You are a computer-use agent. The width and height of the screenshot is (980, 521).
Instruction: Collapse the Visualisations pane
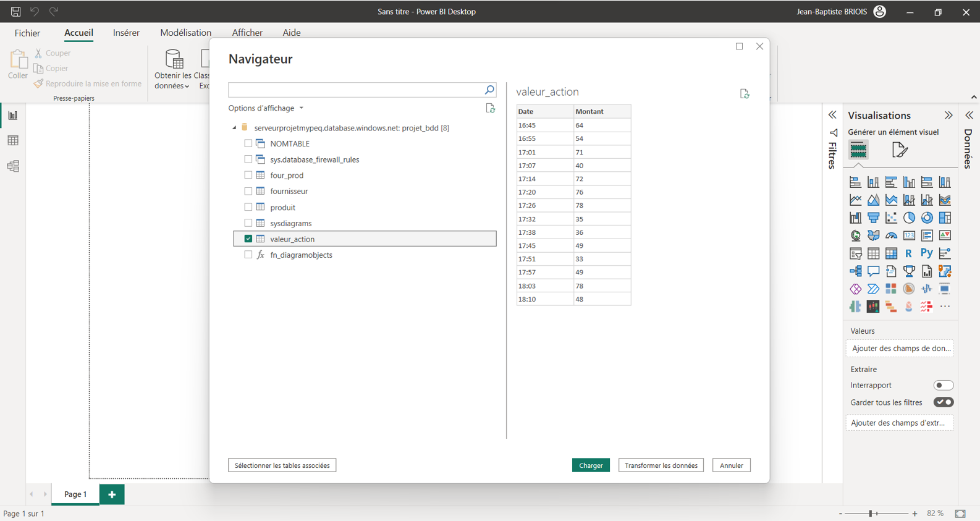tap(948, 116)
